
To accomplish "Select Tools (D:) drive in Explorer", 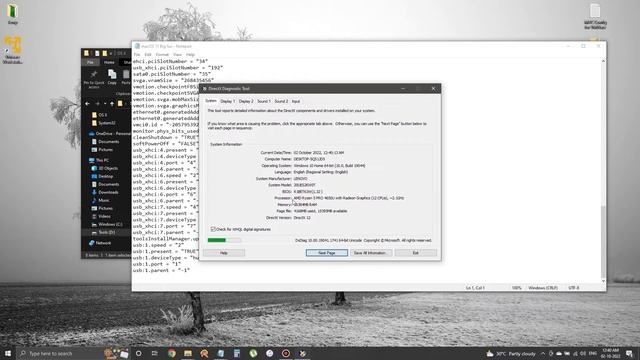I will tap(104, 232).
